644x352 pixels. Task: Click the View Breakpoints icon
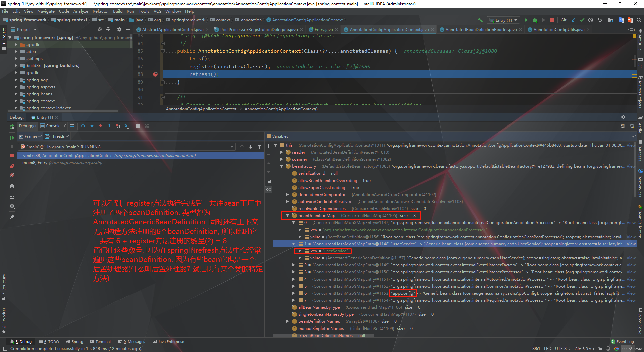[x=12, y=166]
